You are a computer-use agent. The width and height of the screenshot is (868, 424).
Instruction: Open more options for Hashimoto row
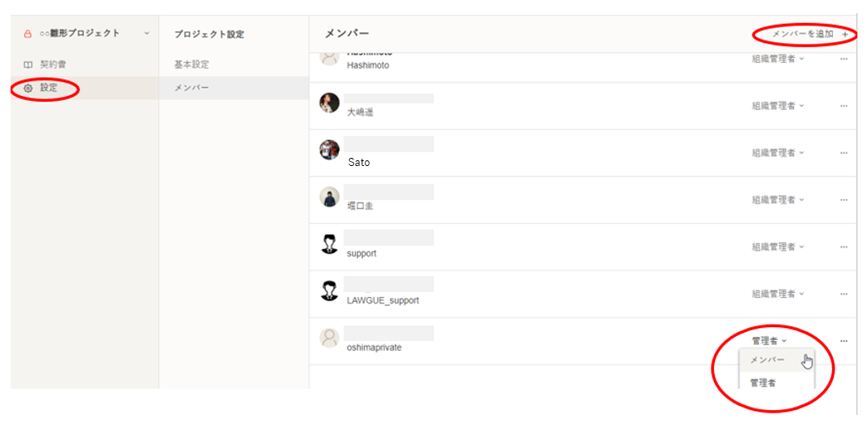844,59
